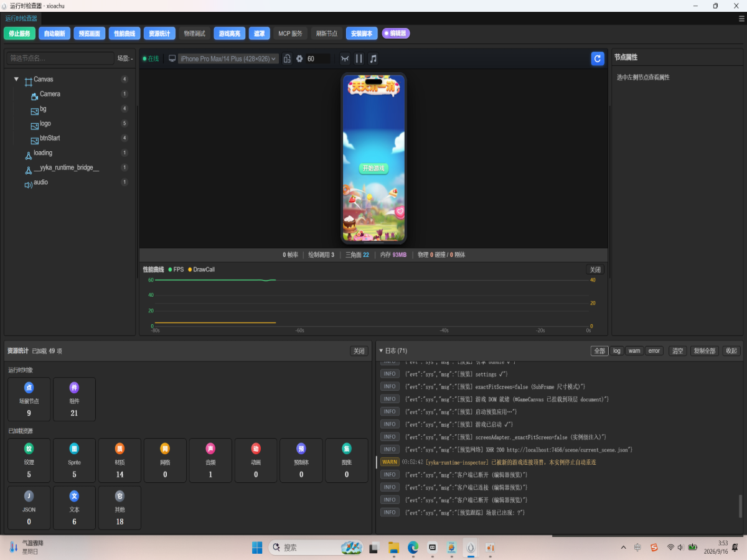Collapse the Canvas tree node
This screenshot has height=560, width=747.
[16, 79]
